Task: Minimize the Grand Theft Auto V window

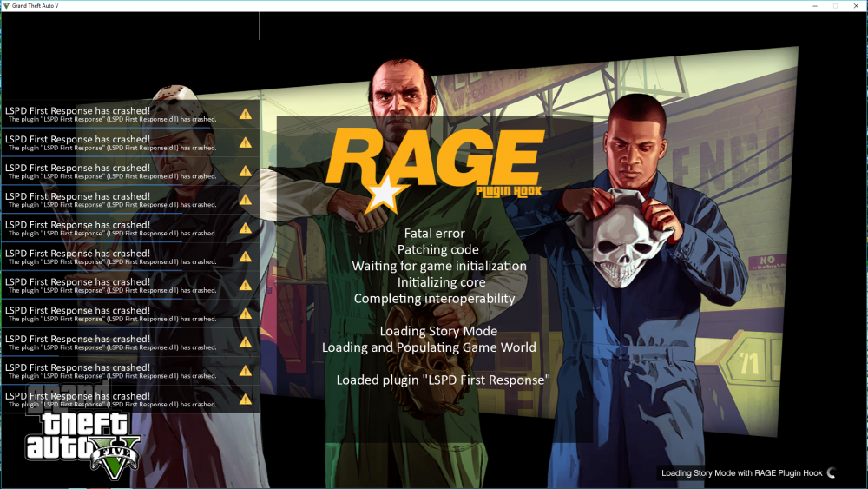Action: click(815, 5)
